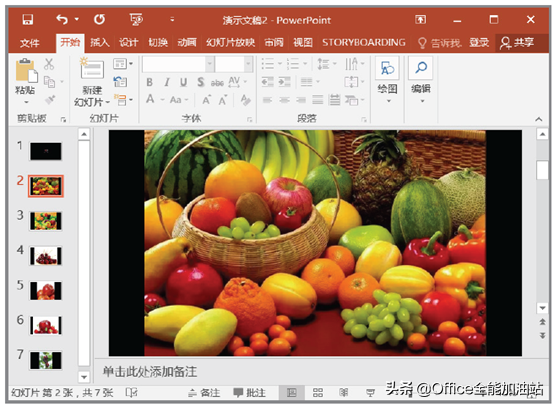The width and height of the screenshot is (554, 407).
Task: Click the font color A icon
Action: click(x=150, y=99)
